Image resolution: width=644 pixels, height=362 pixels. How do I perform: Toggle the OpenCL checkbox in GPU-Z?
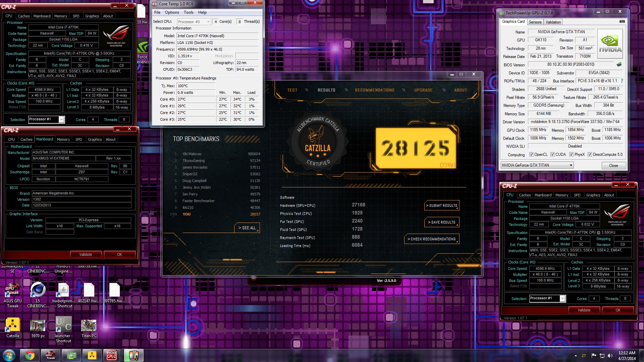point(531,155)
